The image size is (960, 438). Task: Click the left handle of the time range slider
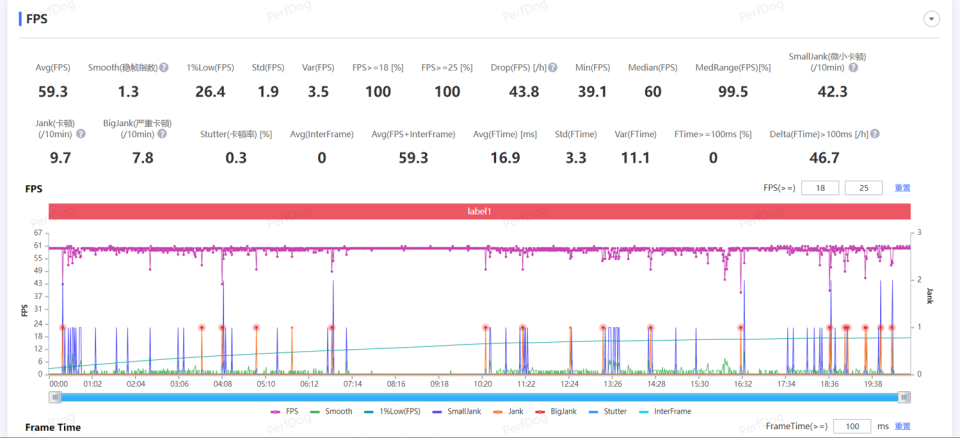pyautogui.click(x=56, y=397)
